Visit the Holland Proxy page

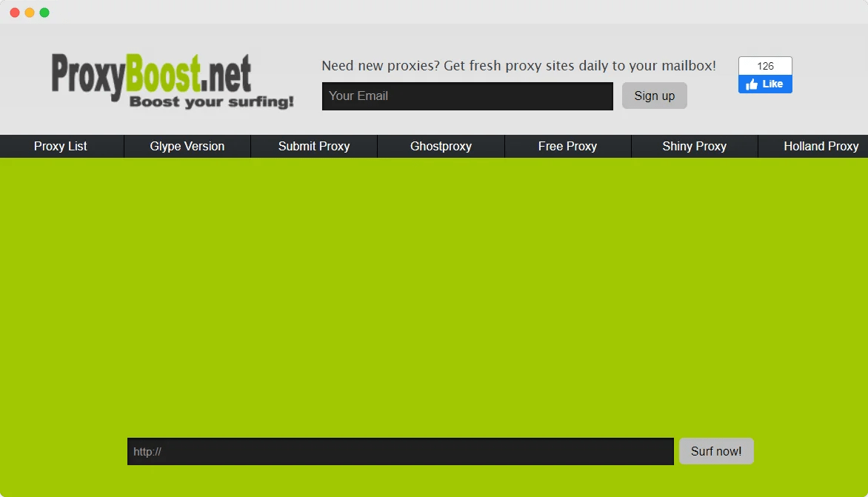click(821, 146)
